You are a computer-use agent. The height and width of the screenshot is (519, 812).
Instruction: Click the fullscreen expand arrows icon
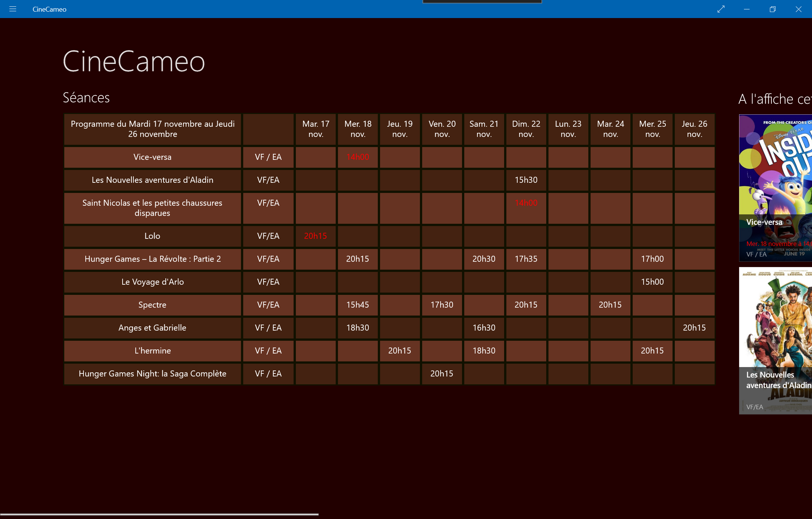pyautogui.click(x=721, y=9)
